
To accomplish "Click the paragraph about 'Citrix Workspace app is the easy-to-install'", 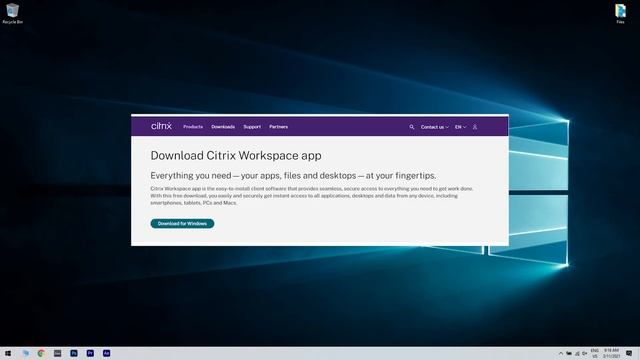I will pos(312,196).
